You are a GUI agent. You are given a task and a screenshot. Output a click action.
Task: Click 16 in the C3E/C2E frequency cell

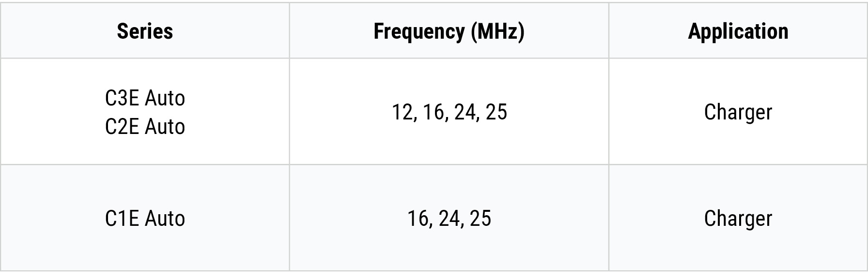434,112
